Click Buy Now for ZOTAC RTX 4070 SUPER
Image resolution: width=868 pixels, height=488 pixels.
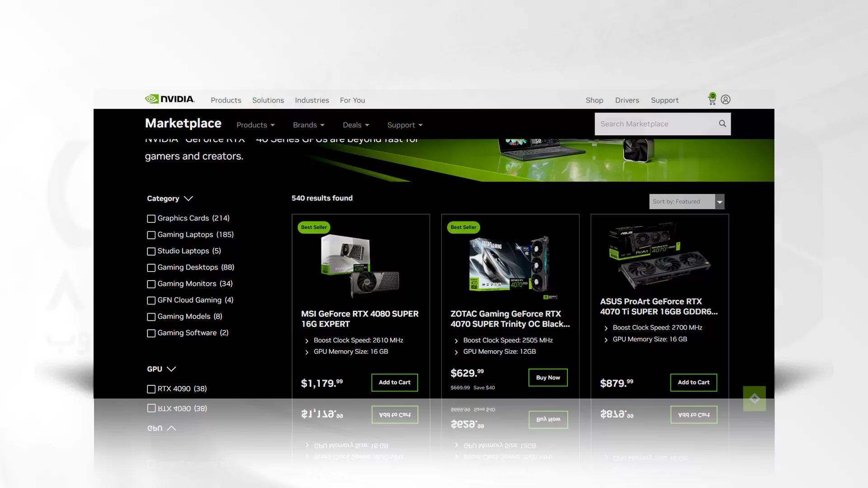[548, 377]
